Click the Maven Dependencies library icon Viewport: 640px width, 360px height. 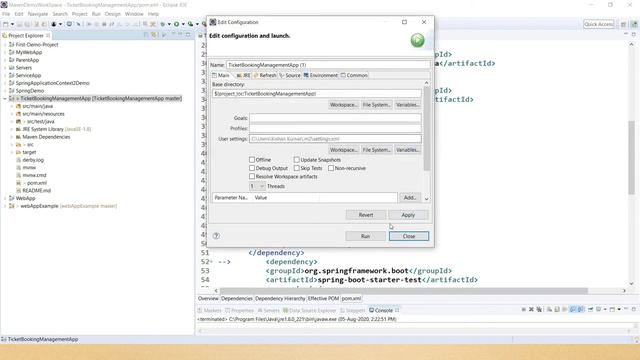[x=18, y=137]
